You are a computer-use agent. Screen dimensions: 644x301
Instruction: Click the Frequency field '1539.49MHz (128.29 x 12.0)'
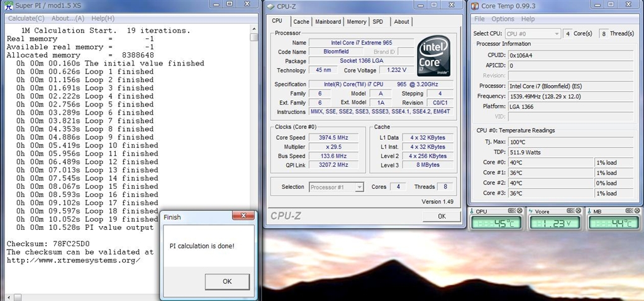click(570, 96)
